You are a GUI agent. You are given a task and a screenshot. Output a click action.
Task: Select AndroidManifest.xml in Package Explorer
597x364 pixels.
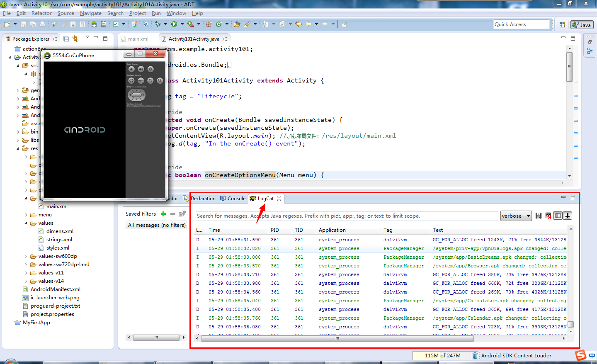[56, 289]
